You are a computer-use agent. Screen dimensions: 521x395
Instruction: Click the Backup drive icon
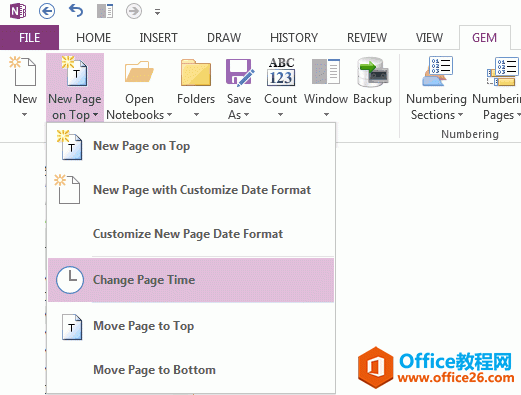pyautogui.click(x=373, y=72)
